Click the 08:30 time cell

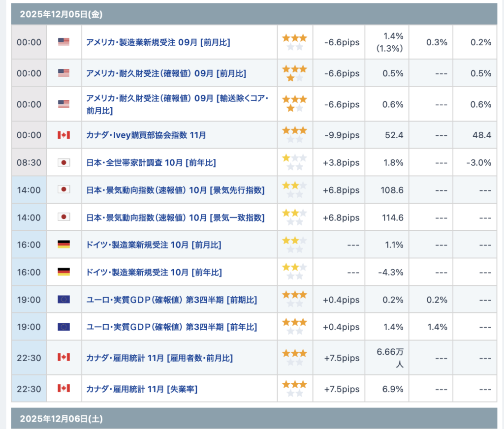[x=29, y=162]
